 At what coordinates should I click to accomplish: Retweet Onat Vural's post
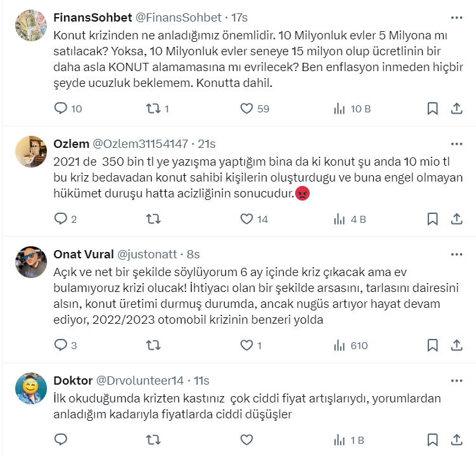tap(153, 345)
